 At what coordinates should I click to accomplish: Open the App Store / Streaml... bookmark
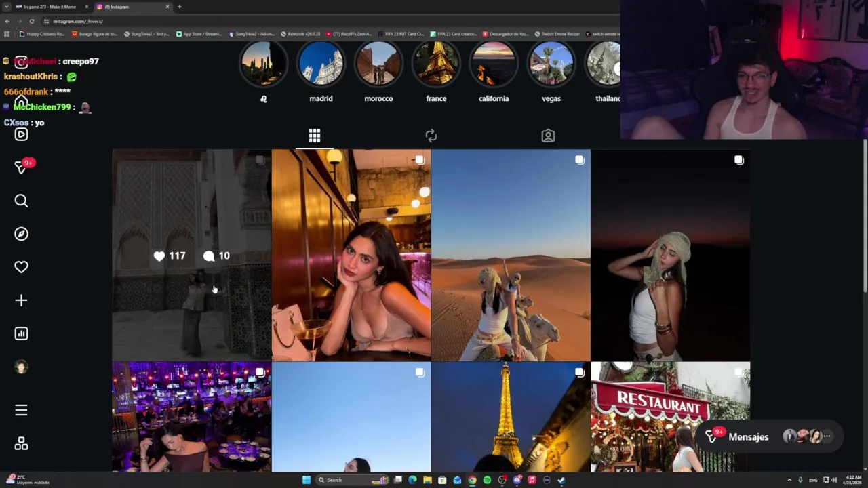(199, 33)
